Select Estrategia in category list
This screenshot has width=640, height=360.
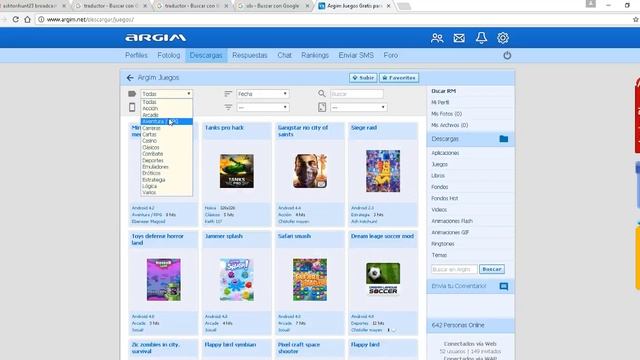pos(167,180)
